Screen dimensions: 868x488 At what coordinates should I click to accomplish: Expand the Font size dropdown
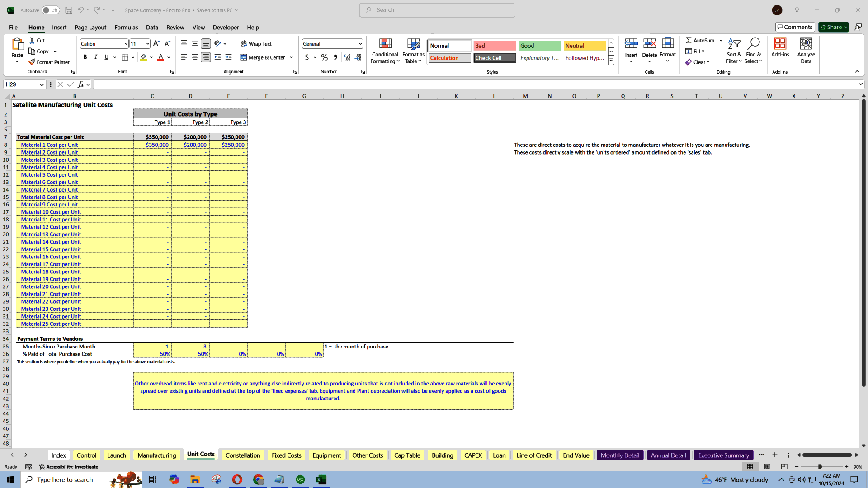pos(146,43)
